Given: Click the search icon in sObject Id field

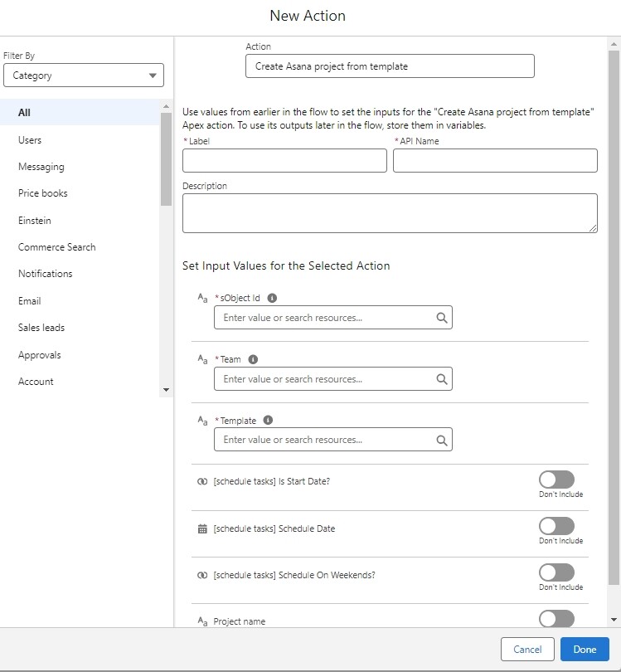Looking at the screenshot, I should 442,318.
